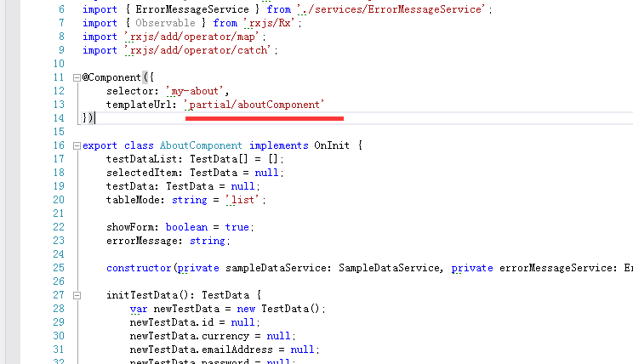Select the ErrorMessageService import name
Screen dimensions: 633x364
(x=192, y=9)
